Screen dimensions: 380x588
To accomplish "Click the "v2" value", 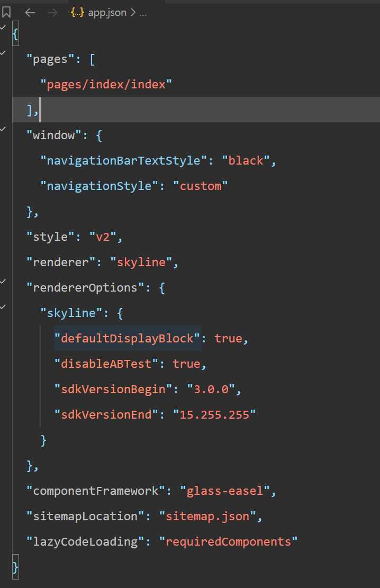I will tap(102, 237).
